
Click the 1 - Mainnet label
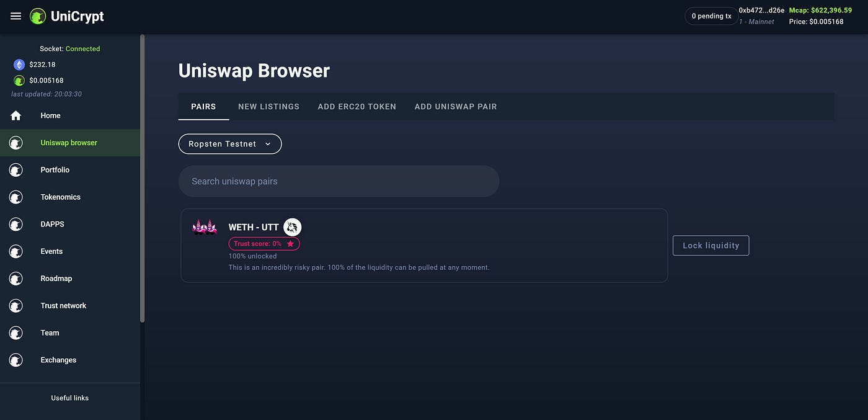pyautogui.click(x=756, y=22)
